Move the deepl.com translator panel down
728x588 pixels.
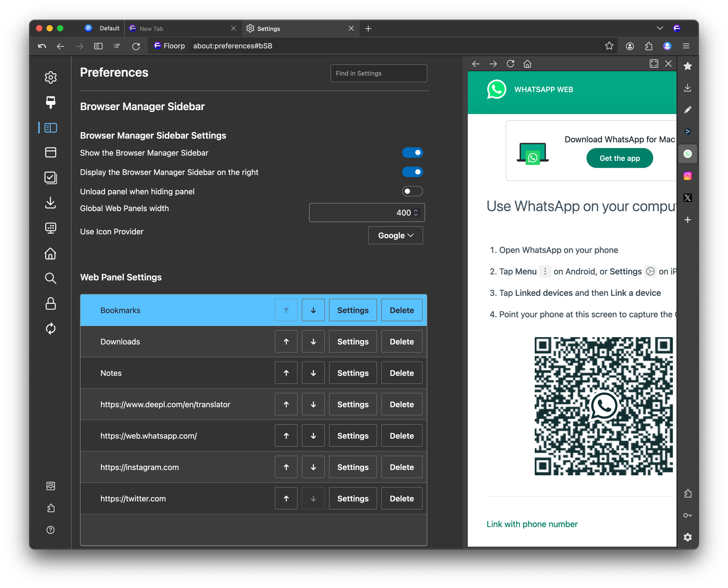tap(313, 404)
